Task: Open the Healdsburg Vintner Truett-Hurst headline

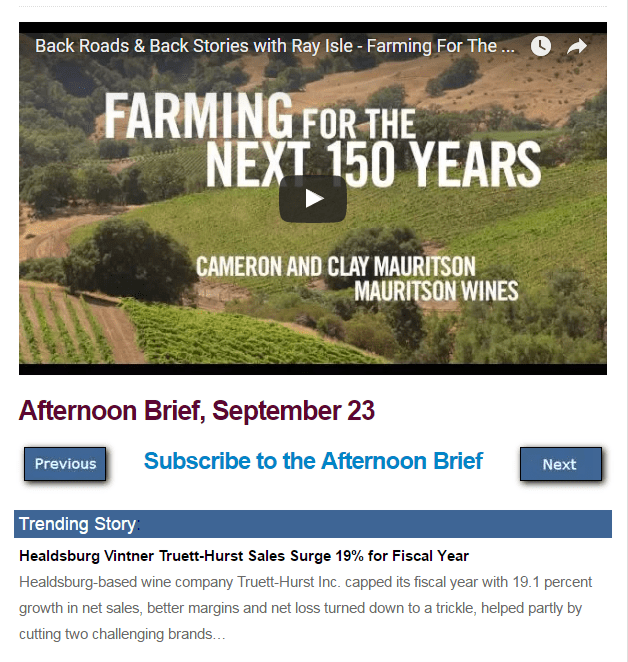Action: point(244,556)
